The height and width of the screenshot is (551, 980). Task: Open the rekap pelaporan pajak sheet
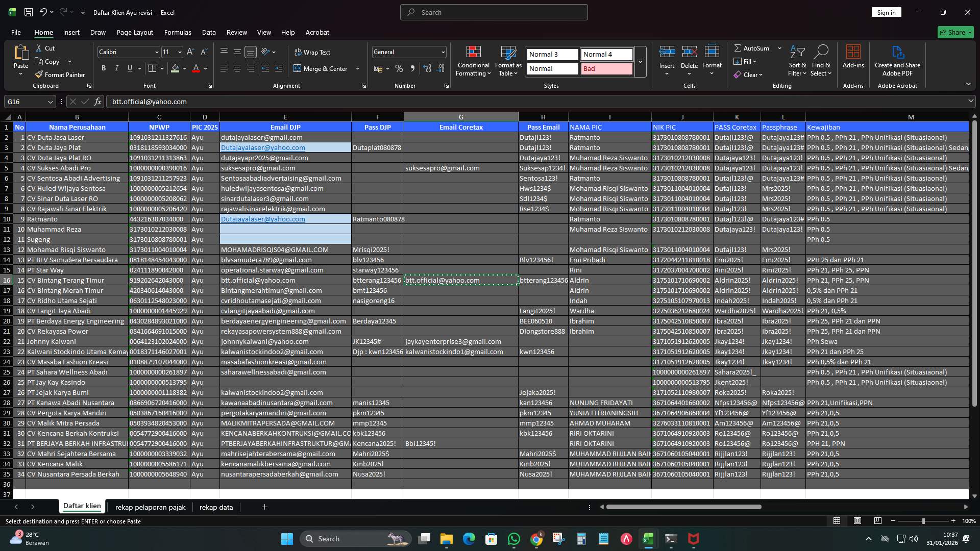click(x=150, y=507)
